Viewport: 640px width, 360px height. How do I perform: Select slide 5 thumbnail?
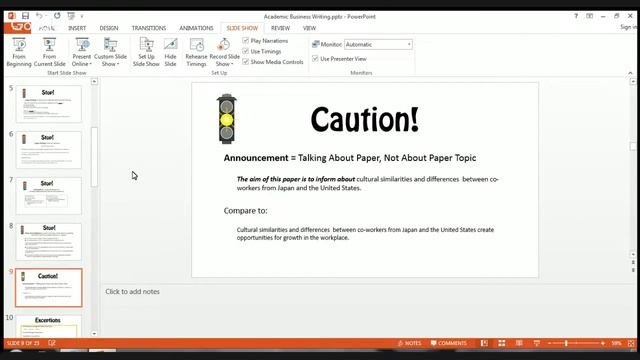49,104
